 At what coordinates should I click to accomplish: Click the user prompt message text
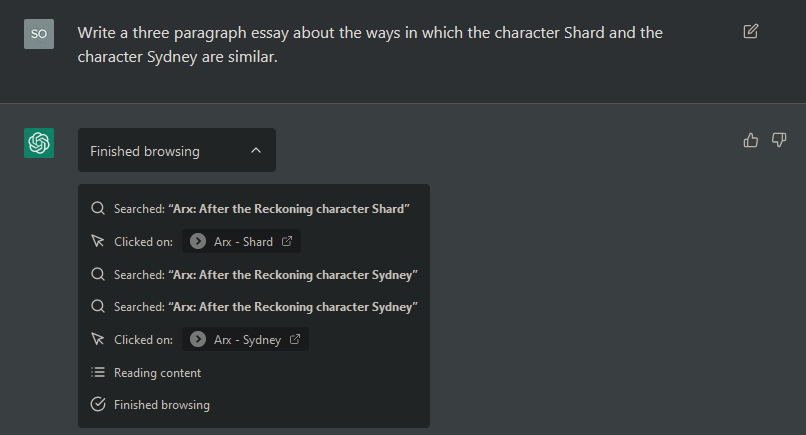(370, 45)
